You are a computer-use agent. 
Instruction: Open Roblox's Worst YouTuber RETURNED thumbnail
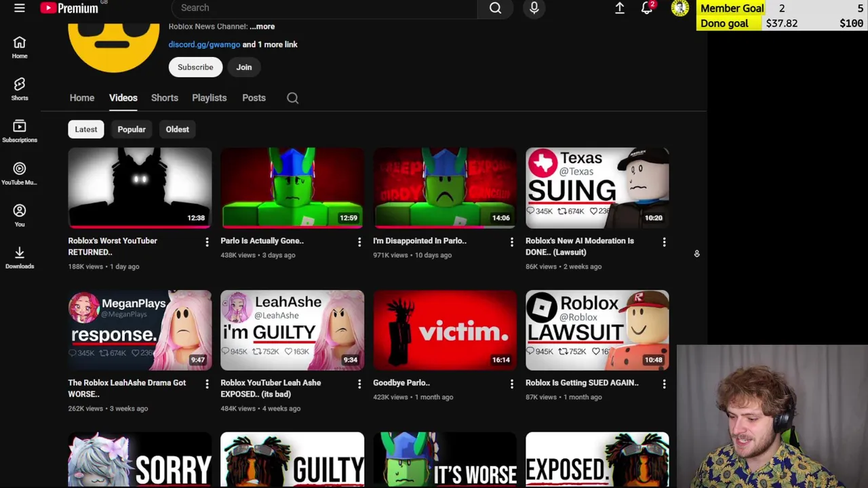pos(140,188)
